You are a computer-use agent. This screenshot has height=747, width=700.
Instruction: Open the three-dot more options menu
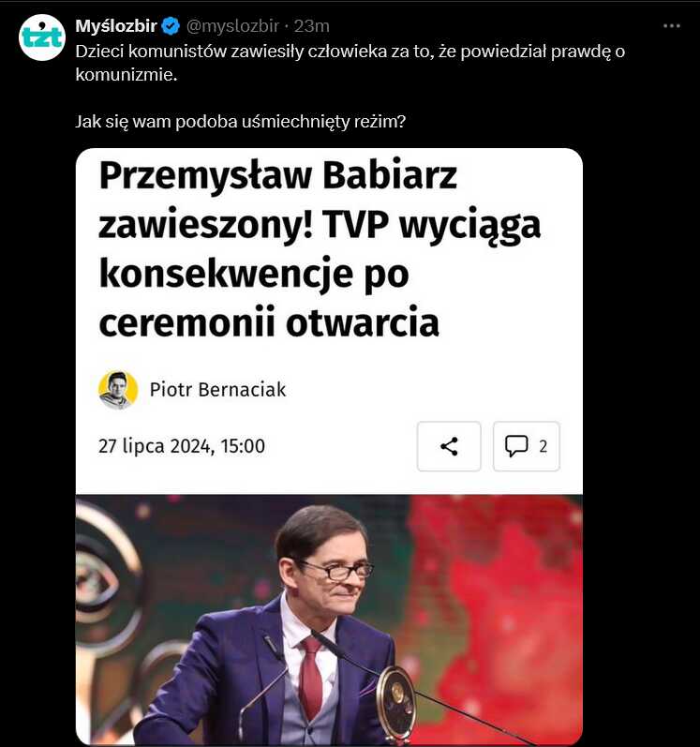(672, 25)
